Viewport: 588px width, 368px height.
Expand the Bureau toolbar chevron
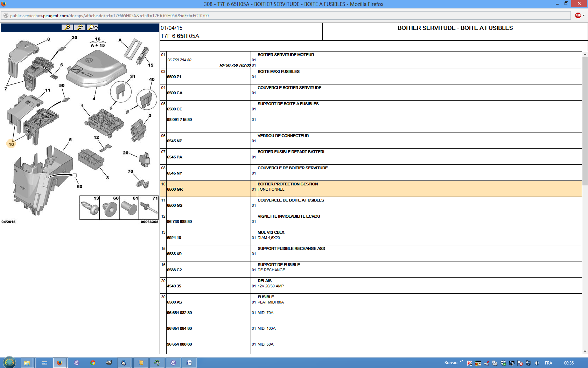coord(461,361)
